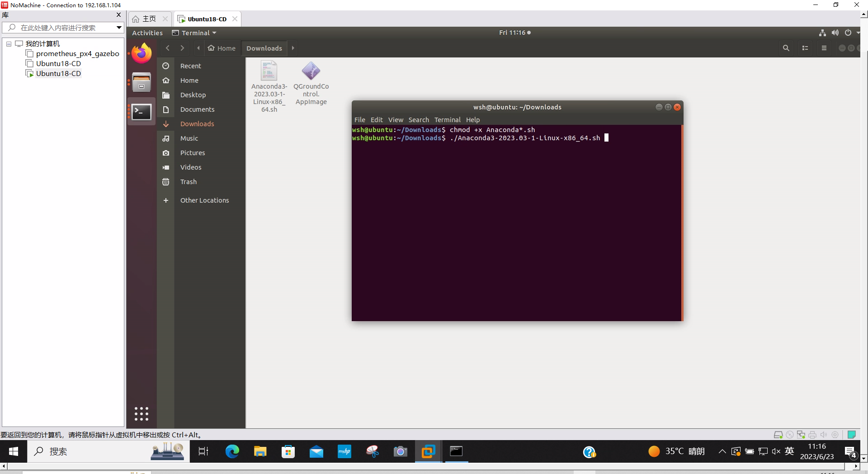Launch Firefox from the Ubuntu dock

pos(142,53)
